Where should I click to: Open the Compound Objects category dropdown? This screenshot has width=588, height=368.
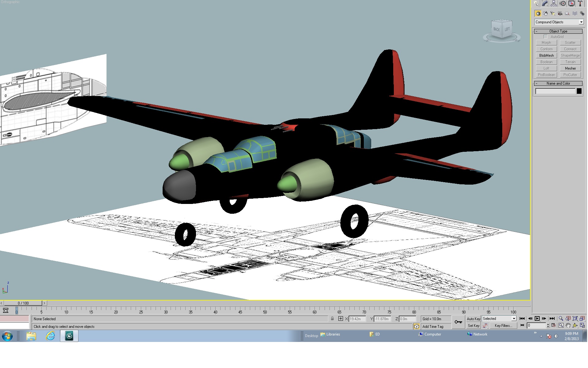[559, 22]
